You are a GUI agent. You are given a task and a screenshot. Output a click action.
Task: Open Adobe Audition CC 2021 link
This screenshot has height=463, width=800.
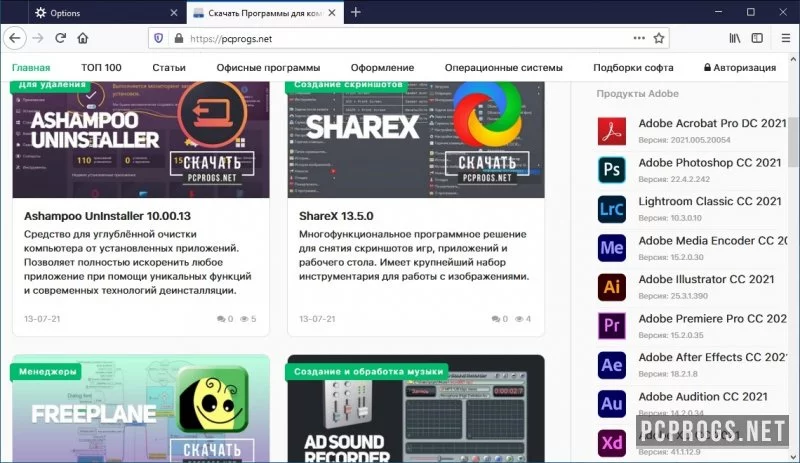[x=703, y=397]
